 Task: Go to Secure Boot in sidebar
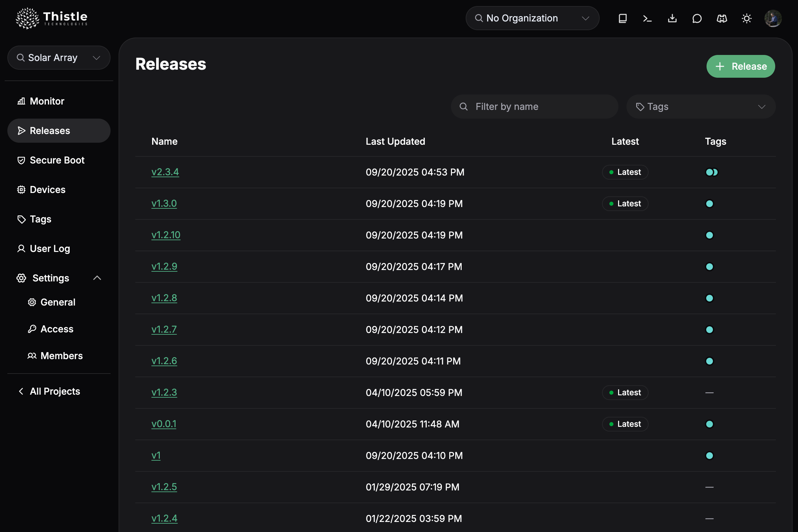point(57,160)
